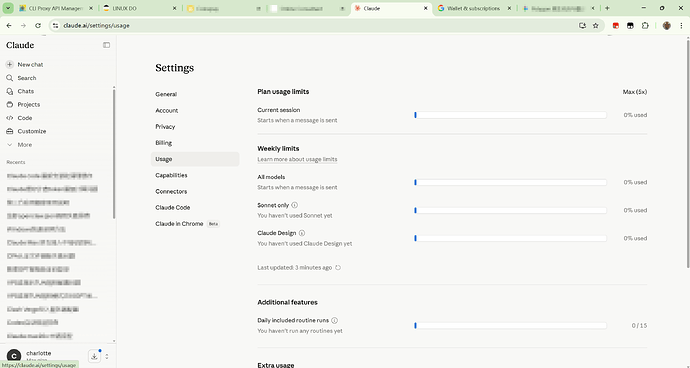Click the Claude Design usage bar
Viewport: 690px width, 368px height.
pyautogui.click(x=510, y=238)
